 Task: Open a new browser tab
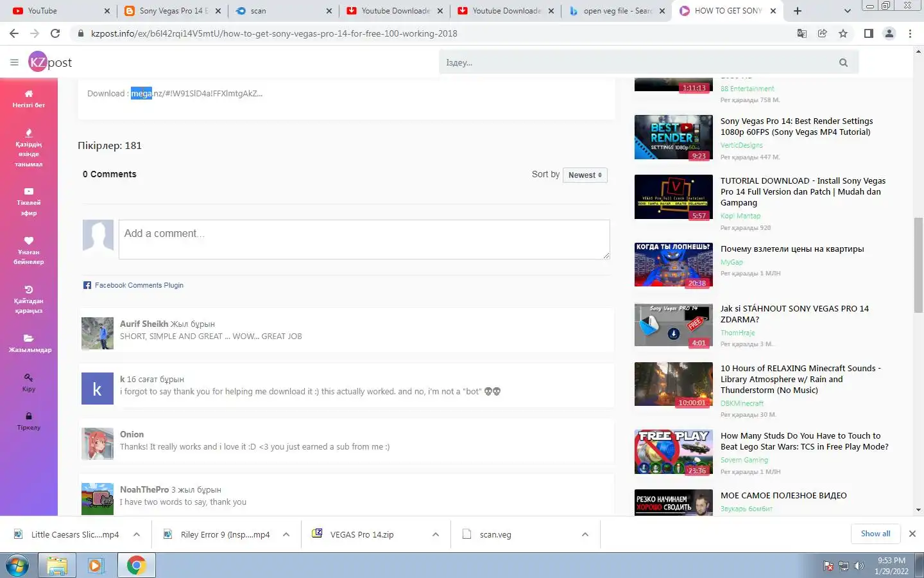(x=797, y=11)
